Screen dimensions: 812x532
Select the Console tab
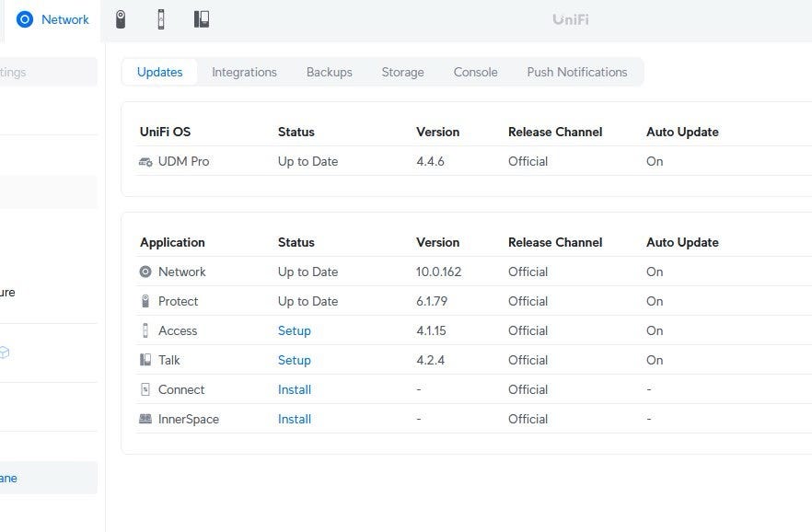pyautogui.click(x=475, y=73)
